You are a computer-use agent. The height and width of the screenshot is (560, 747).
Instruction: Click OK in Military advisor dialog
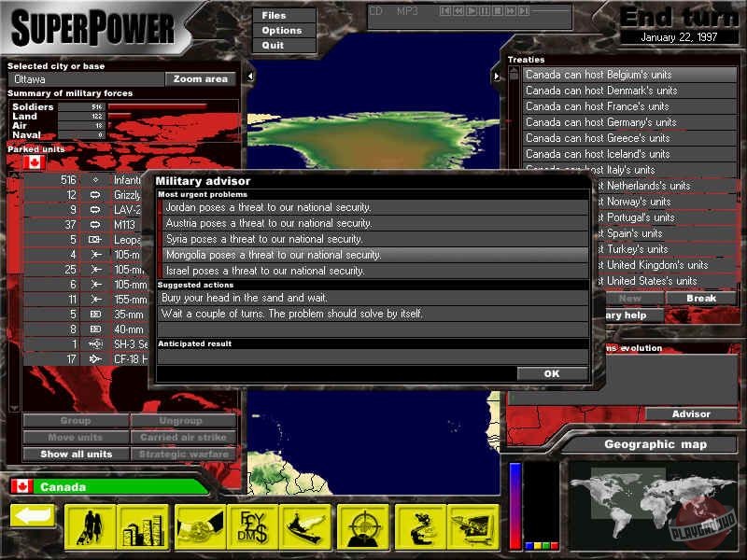(552, 373)
